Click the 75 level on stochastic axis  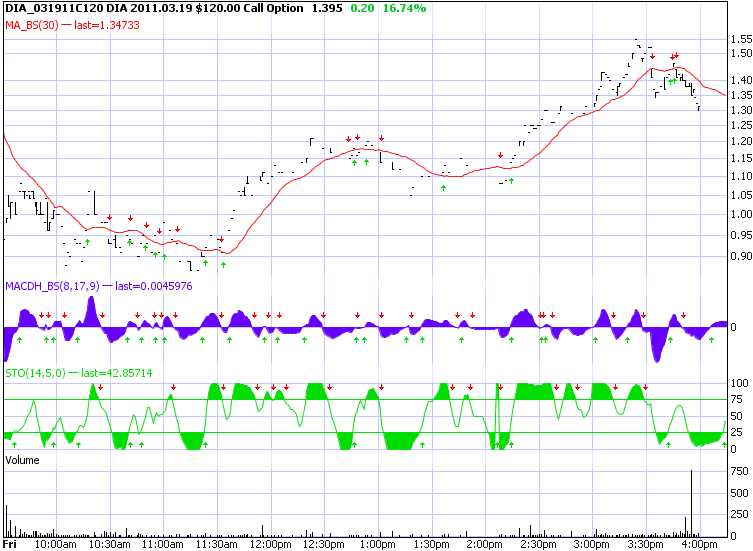737,400
